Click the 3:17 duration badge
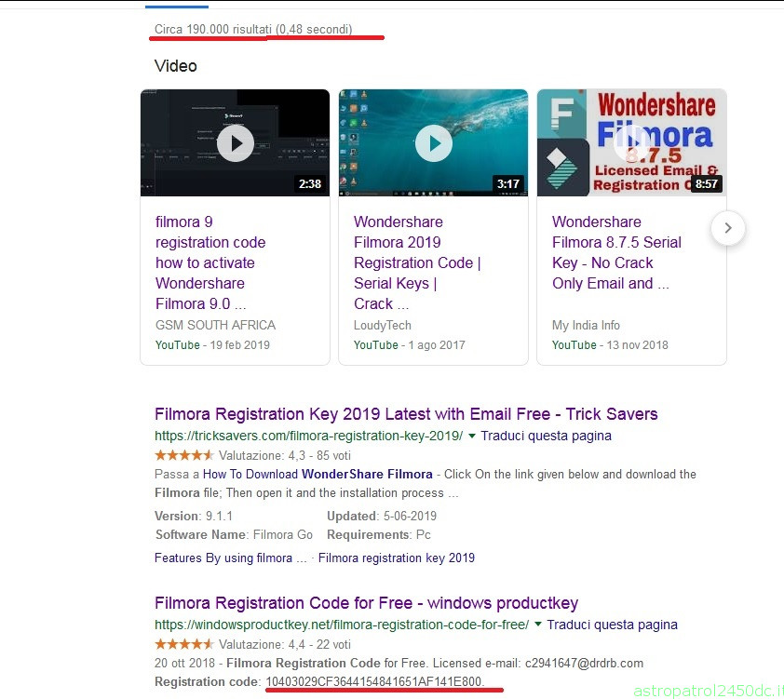The image size is (784, 699). coord(508,184)
